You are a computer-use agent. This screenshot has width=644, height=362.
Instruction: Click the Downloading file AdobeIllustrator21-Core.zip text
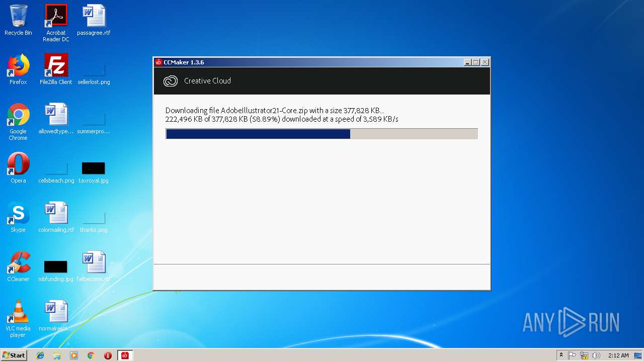(x=275, y=111)
